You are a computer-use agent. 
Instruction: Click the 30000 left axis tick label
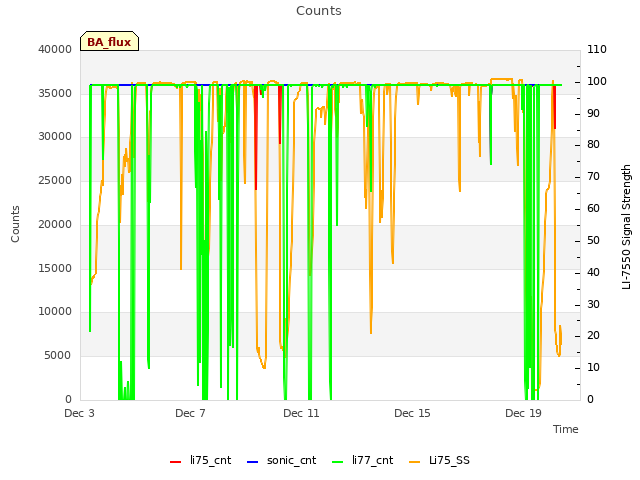(55, 137)
